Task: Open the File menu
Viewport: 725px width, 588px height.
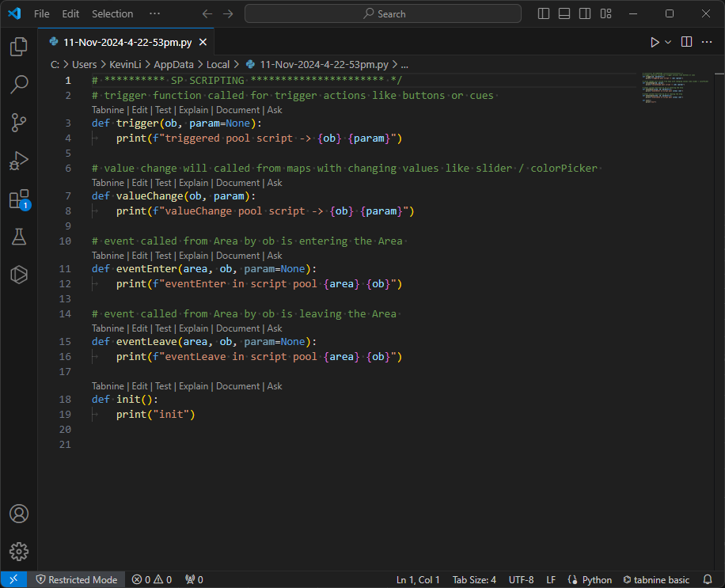Action: click(x=41, y=13)
